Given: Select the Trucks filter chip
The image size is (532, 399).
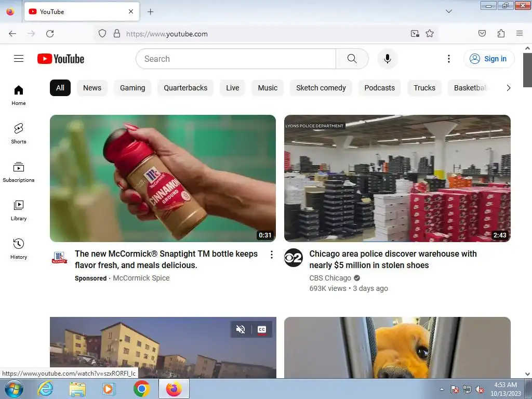Looking at the screenshot, I should pyautogui.click(x=424, y=88).
